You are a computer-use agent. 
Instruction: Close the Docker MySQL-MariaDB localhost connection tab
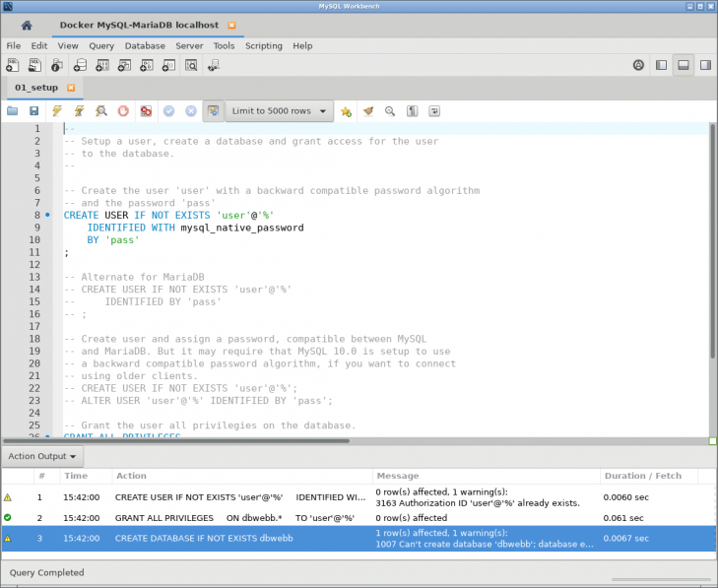[231, 26]
